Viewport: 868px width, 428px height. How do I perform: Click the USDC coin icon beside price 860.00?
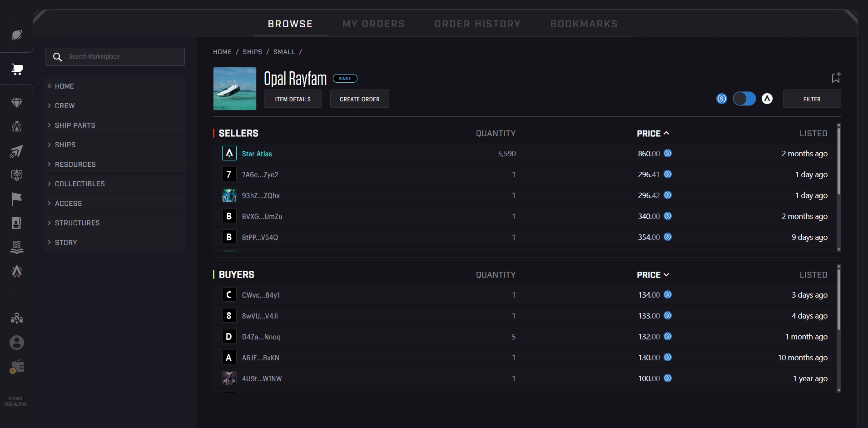(668, 154)
